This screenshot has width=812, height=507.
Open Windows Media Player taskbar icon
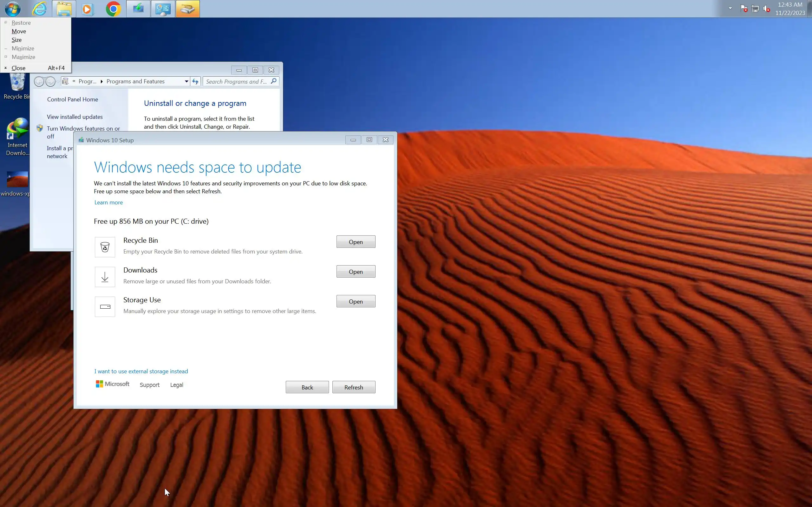click(x=88, y=9)
